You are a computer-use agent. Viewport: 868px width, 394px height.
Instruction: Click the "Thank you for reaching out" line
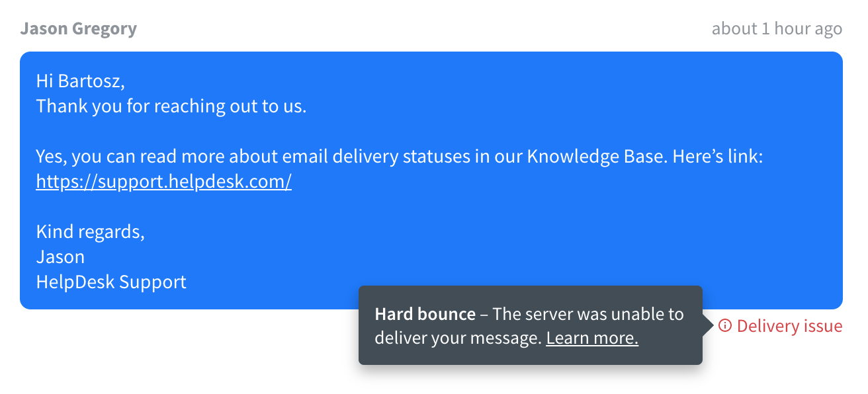171,106
